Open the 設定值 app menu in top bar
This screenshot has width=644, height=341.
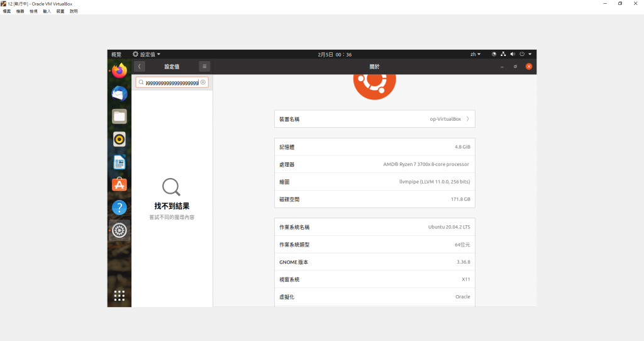pos(146,54)
